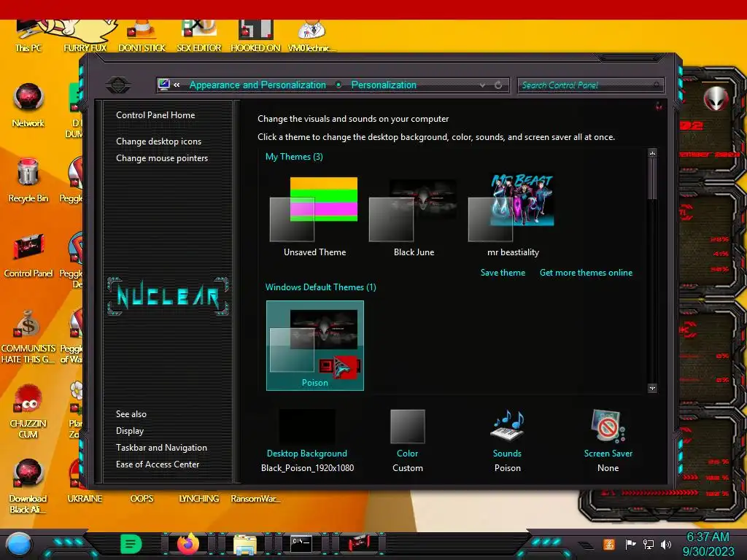The width and height of the screenshot is (747, 560).
Task: Open the Command Prompt taskbar icon
Action: (x=301, y=543)
